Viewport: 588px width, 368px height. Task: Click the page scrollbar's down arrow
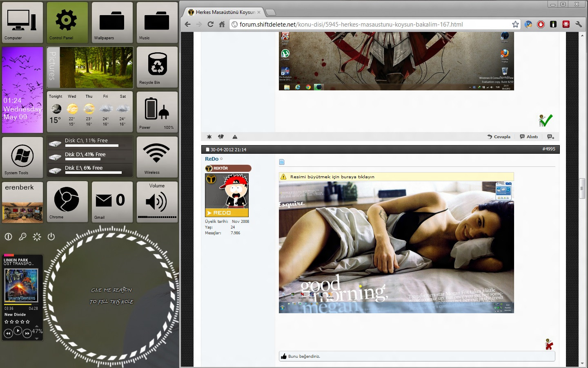[x=582, y=364]
